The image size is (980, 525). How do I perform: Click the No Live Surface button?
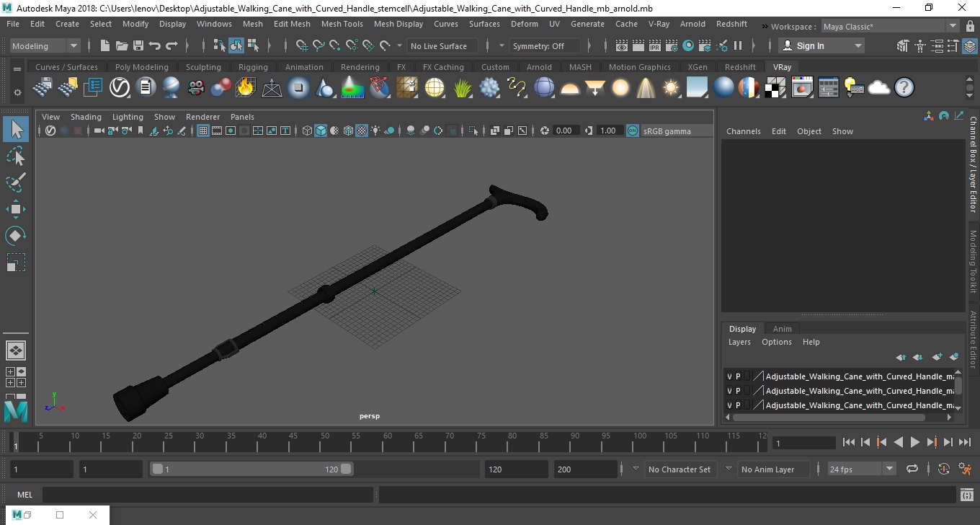[x=444, y=45]
